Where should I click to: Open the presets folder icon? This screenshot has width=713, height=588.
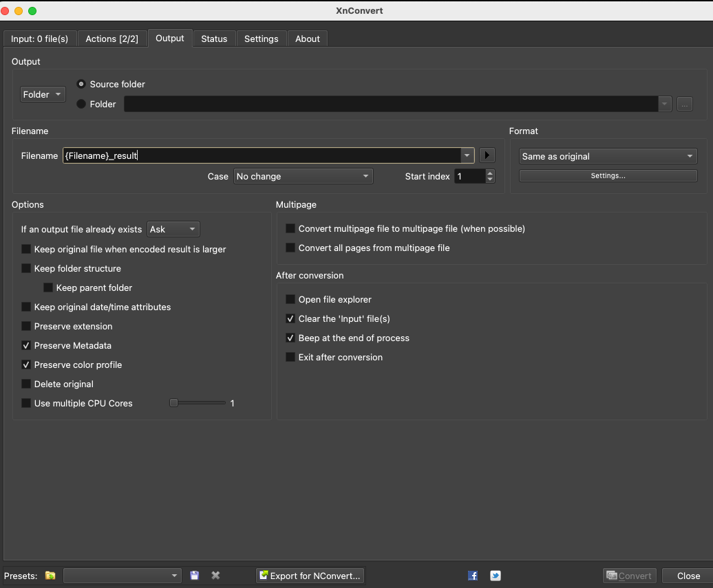coord(50,576)
